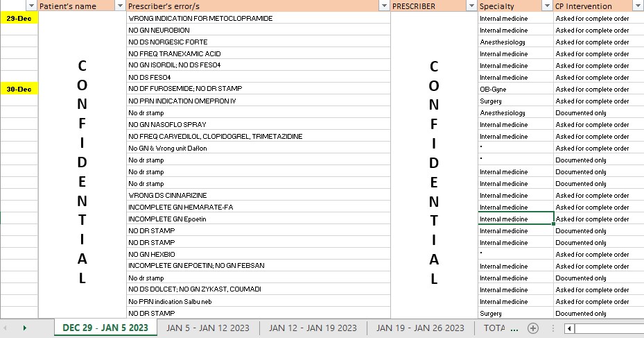Select the yellow 29-Dec date cell
The width and height of the screenshot is (644, 338).
19,18
